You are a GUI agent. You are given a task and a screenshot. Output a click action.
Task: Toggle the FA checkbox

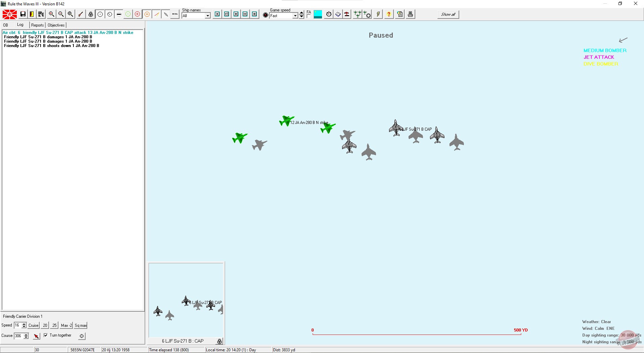308,16
